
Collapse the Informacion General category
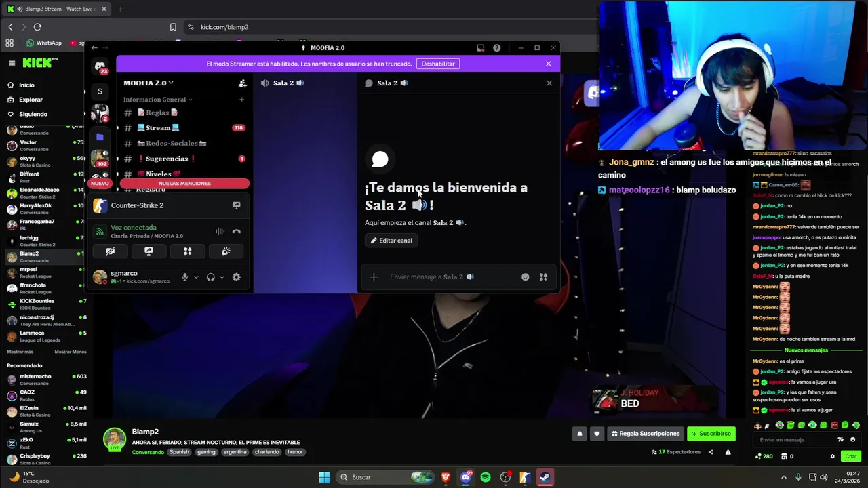[x=157, y=100]
